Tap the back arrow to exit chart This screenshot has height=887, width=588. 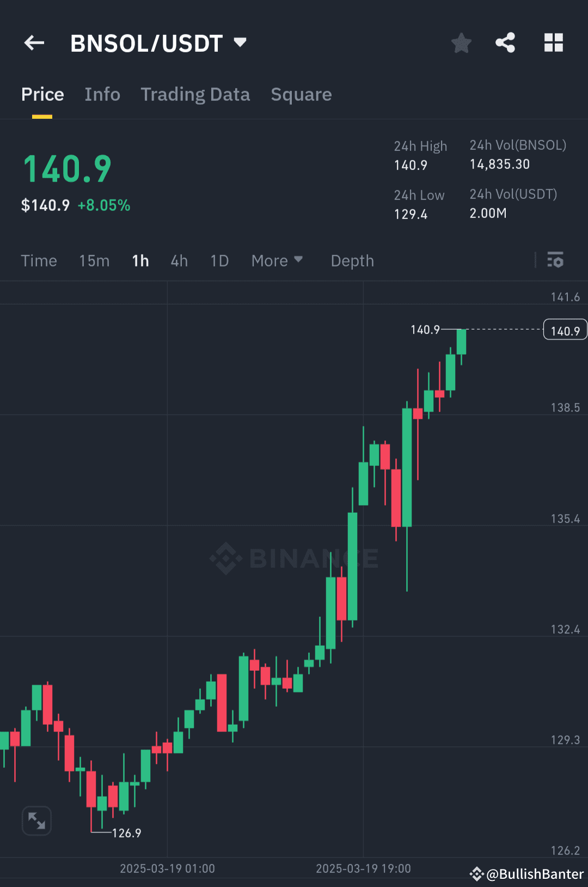coord(34,42)
